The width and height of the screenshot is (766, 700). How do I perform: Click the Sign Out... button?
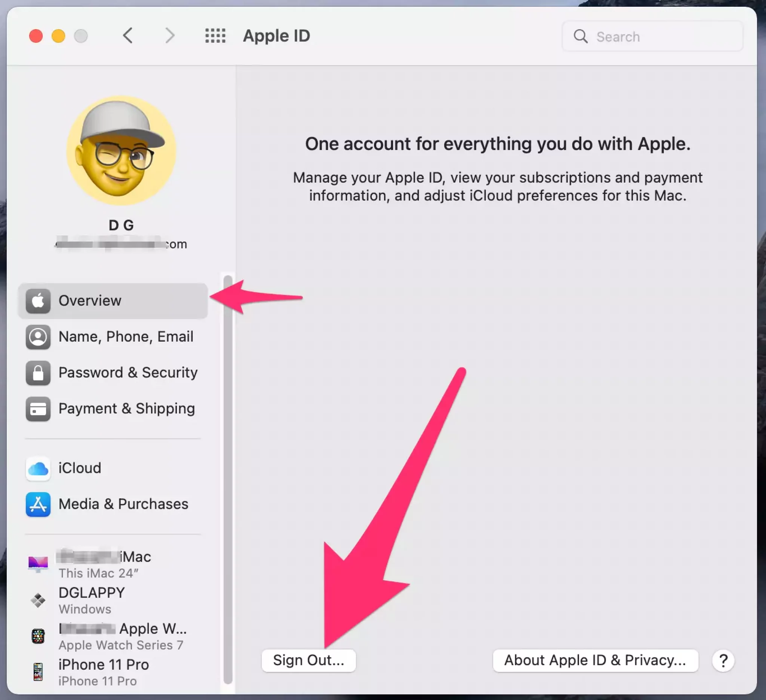click(309, 660)
